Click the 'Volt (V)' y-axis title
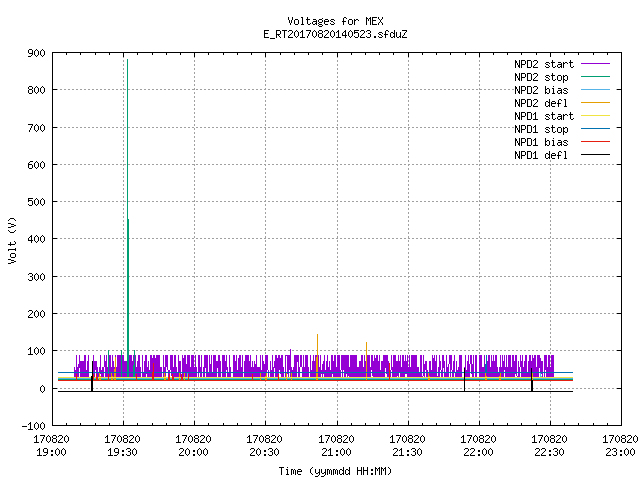This screenshot has width=640, height=480. [12, 240]
